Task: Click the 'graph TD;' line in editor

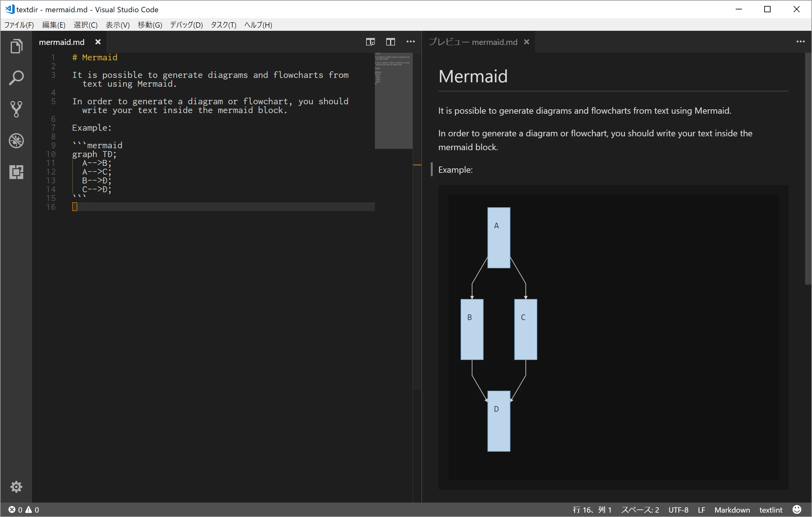Action: click(x=95, y=154)
